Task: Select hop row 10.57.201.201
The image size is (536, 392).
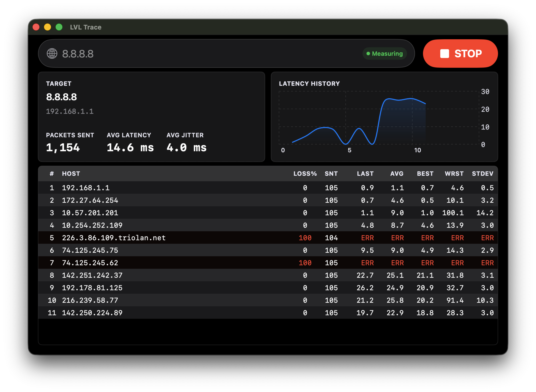Action: click(268, 212)
